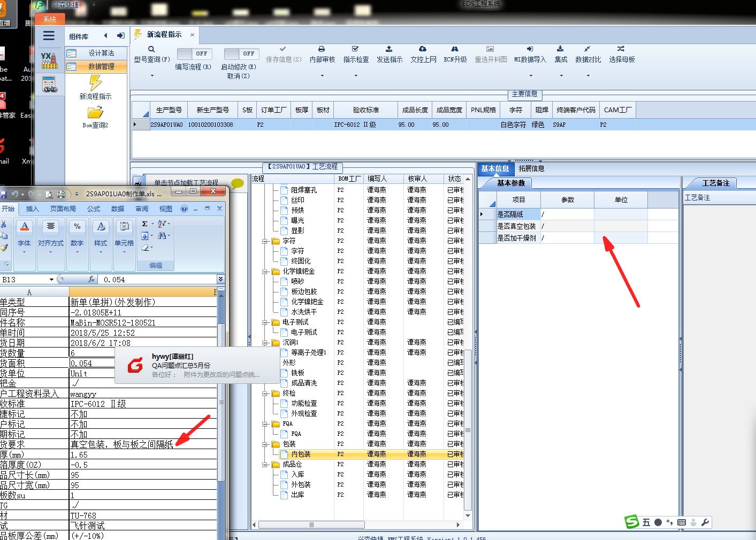Viewport: 756px width, 540px height.
Task: Click 发送指示 upload toolbar icon
Action: pos(389,49)
